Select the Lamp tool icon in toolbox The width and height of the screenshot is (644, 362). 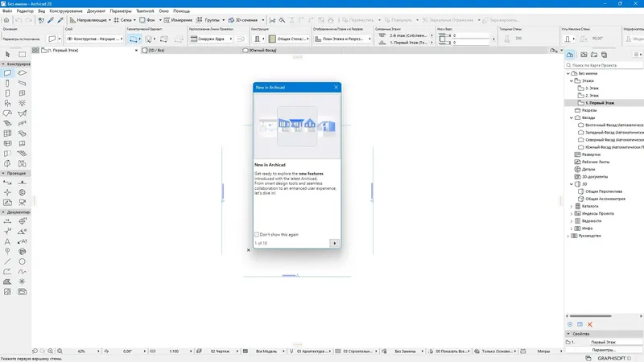(23, 104)
